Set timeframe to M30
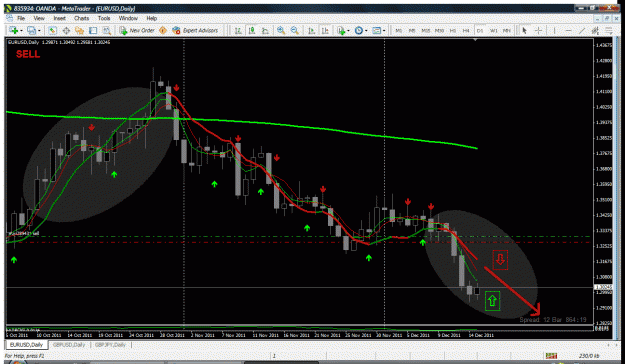625x364 pixels. pos(440,31)
